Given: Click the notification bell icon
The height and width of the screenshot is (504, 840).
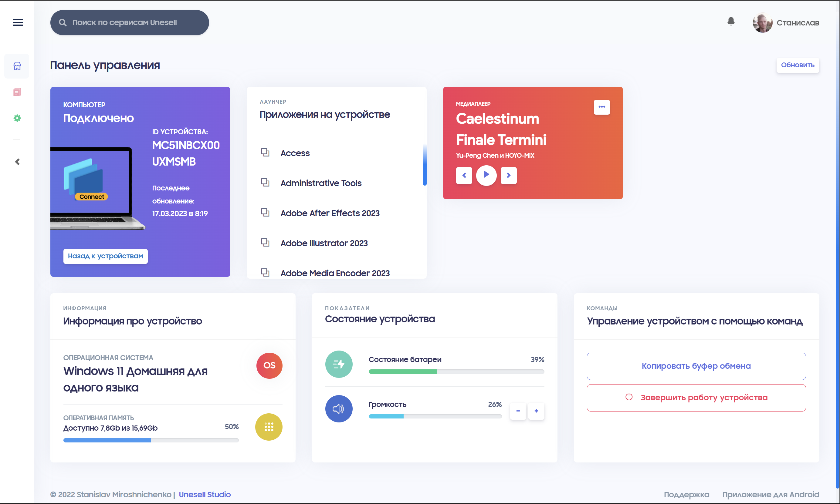Looking at the screenshot, I should coord(731,22).
